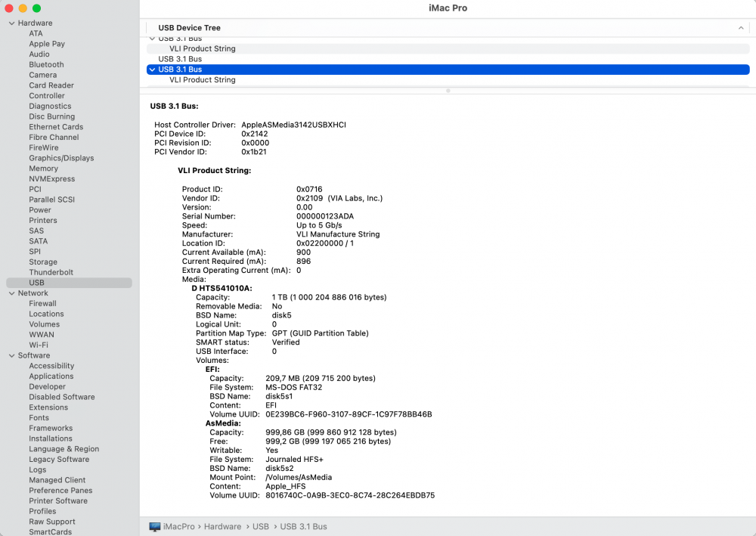Open Power in the sidebar
Image resolution: width=756 pixels, height=536 pixels.
click(x=40, y=209)
